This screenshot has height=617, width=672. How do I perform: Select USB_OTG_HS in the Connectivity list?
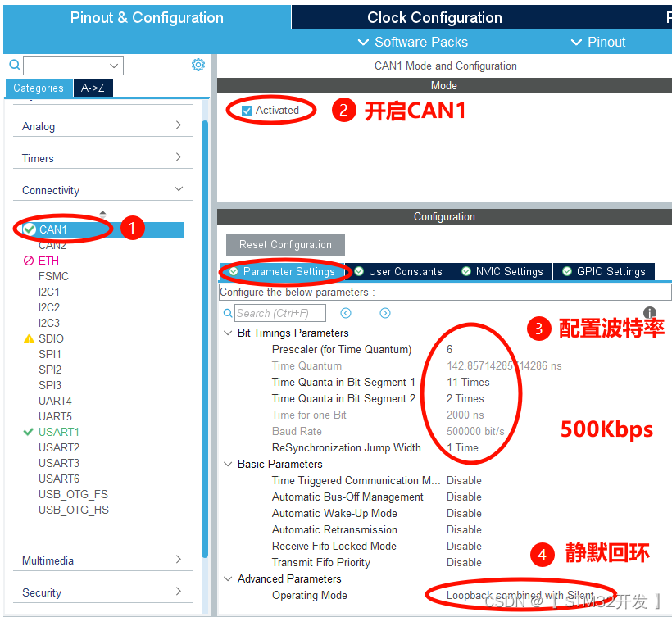pyautogui.click(x=73, y=510)
